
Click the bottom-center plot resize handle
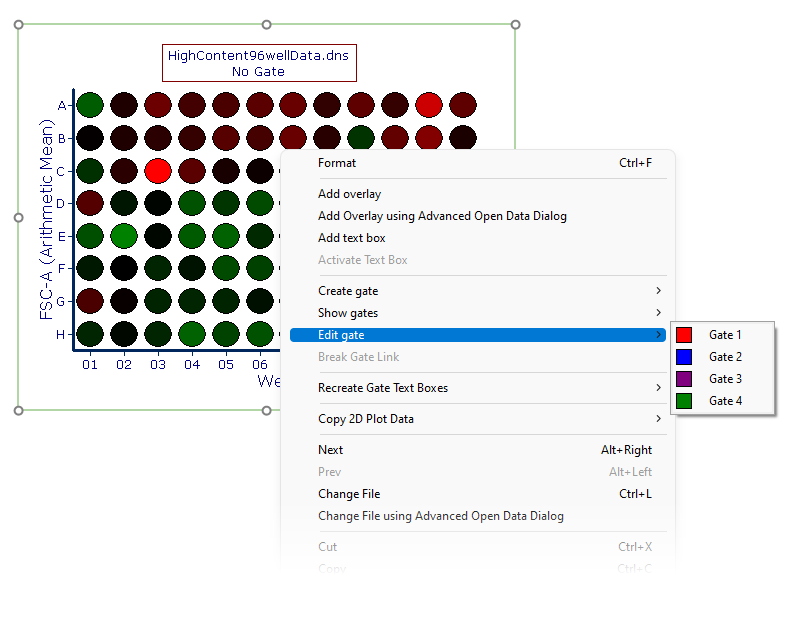[x=267, y=411]
